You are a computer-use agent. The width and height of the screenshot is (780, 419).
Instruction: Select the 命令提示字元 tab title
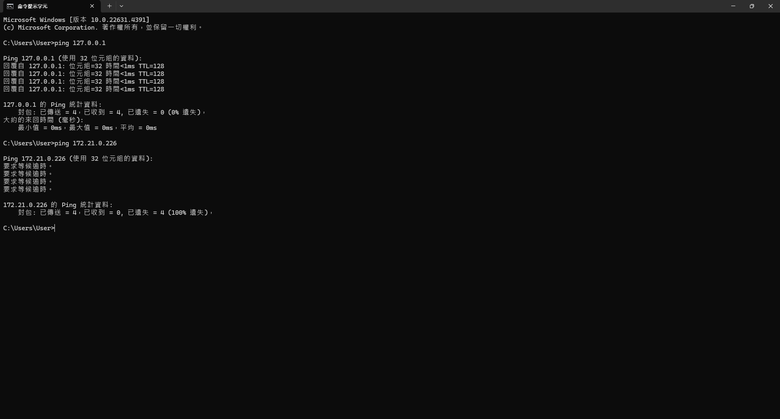coord(33,6)
